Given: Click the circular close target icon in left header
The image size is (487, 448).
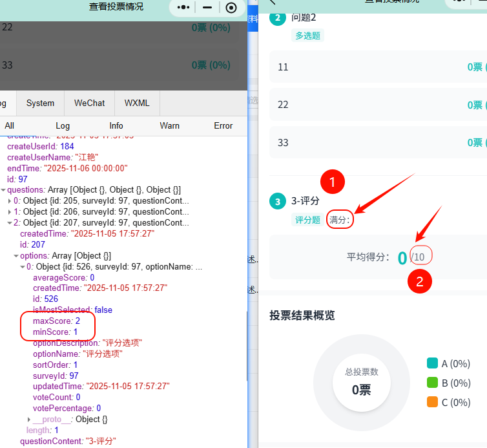Looking at the screenshot, I should [x=231, y=8].
